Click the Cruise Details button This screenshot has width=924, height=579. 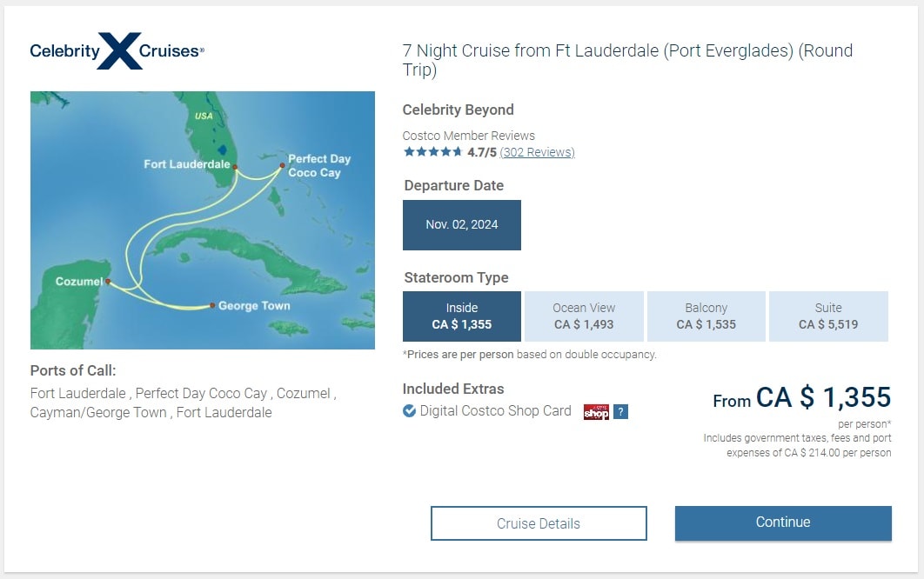(x=539, y=523)
